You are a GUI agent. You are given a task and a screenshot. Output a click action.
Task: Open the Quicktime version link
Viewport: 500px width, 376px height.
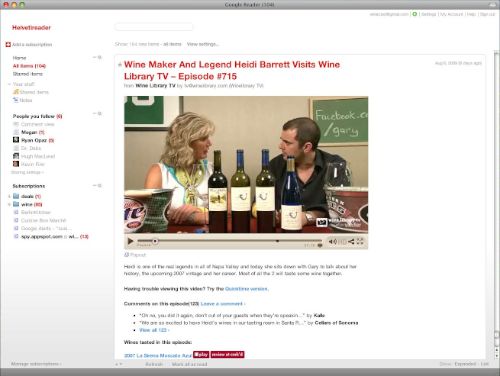click(246, 289)
